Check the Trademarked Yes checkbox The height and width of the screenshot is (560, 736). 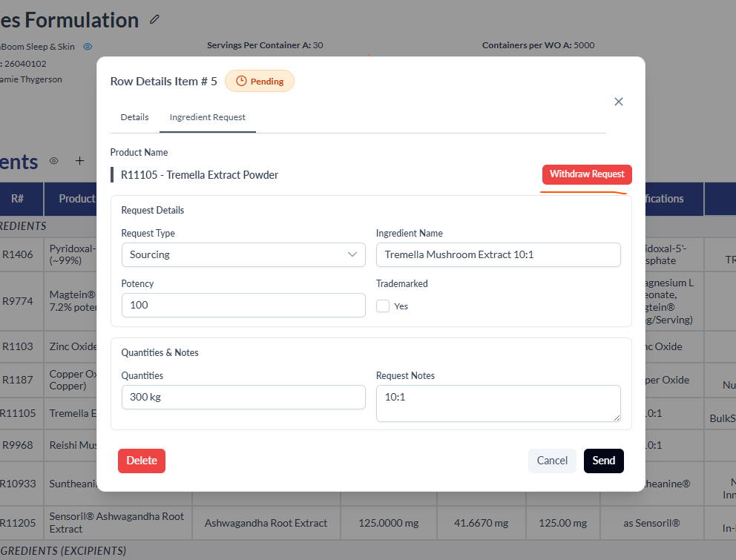coord(383,306)
